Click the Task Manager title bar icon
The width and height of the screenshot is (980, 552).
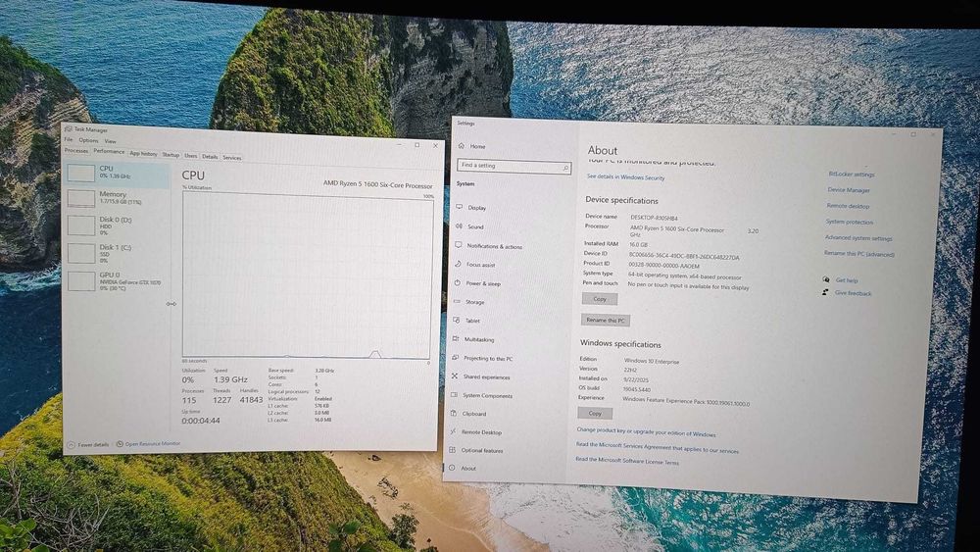pos(69,129)
